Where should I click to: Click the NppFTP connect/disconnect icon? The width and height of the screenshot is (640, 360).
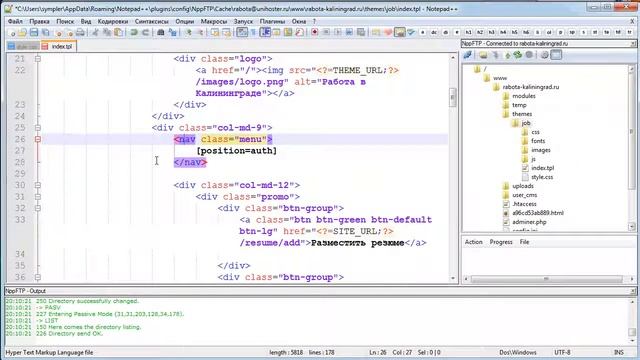click(468, 55)
